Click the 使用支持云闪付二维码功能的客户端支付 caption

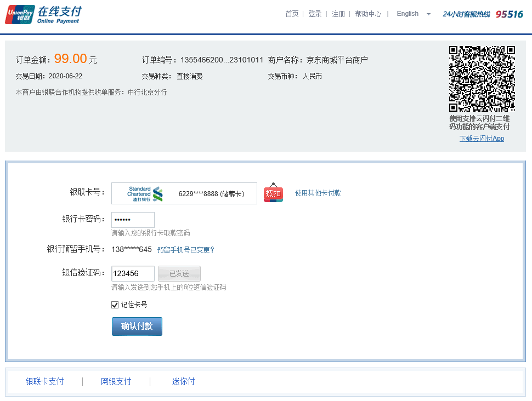pyautogui.click(x=479, y=122)
